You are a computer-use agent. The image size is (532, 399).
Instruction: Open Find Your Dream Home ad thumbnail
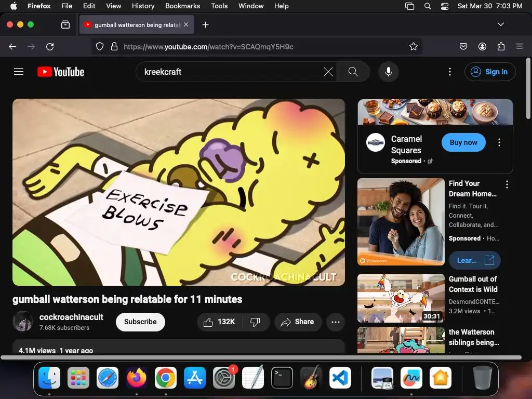(x=401, y=221)
